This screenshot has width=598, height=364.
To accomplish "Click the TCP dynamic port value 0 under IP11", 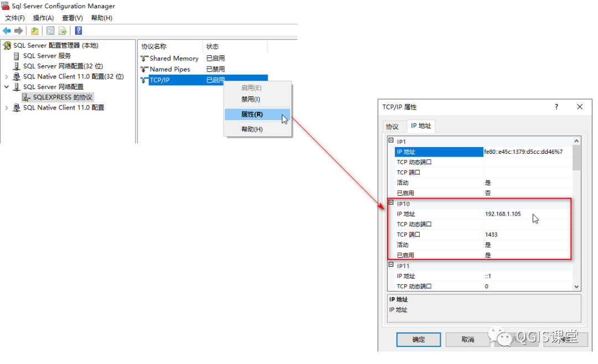I will 487,287.
